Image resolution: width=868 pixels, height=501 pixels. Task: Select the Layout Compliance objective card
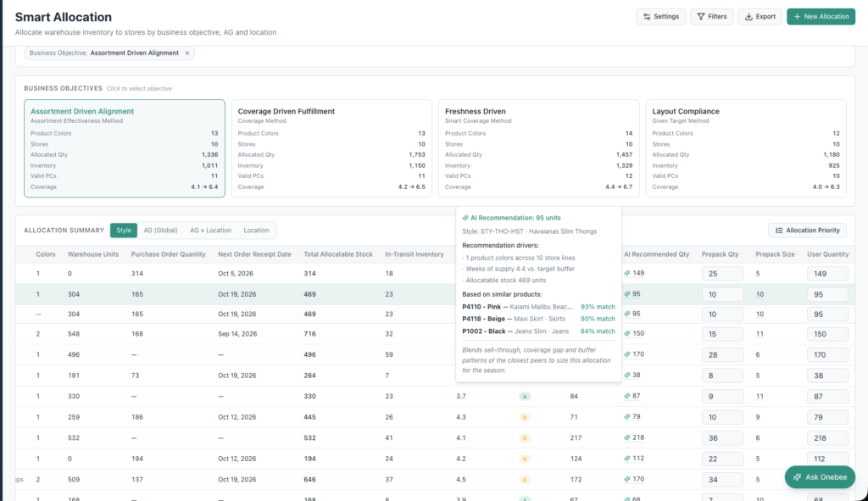coord(746,148)
